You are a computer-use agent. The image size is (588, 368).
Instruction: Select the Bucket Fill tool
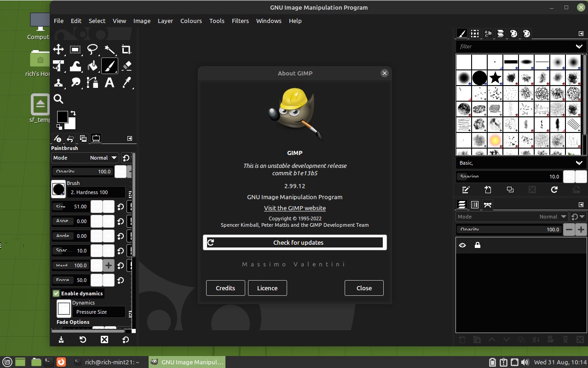(92, 66)
